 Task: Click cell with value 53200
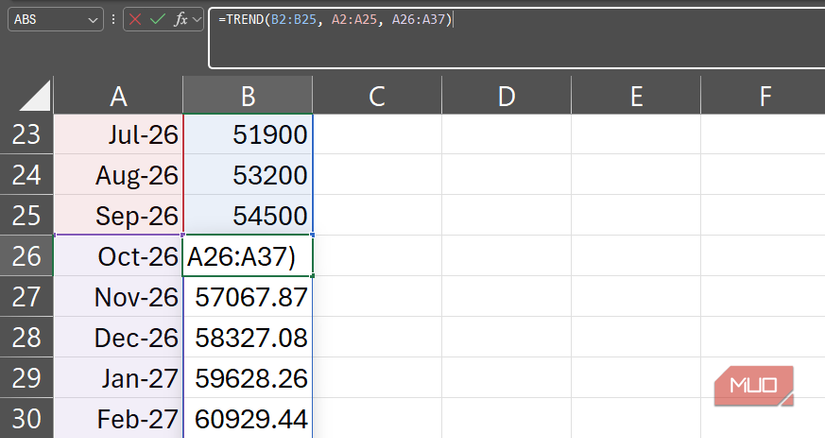pos(248,175)
